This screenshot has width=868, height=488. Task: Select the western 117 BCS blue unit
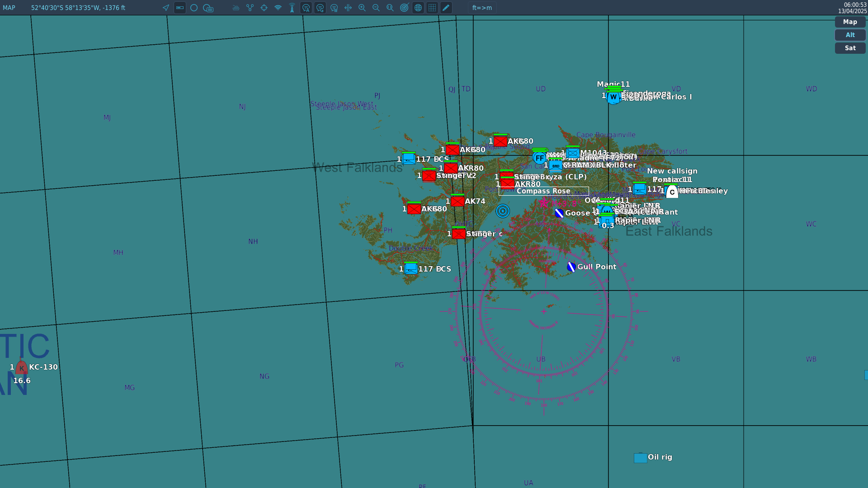pyautogui.click(x=409, y=159)
